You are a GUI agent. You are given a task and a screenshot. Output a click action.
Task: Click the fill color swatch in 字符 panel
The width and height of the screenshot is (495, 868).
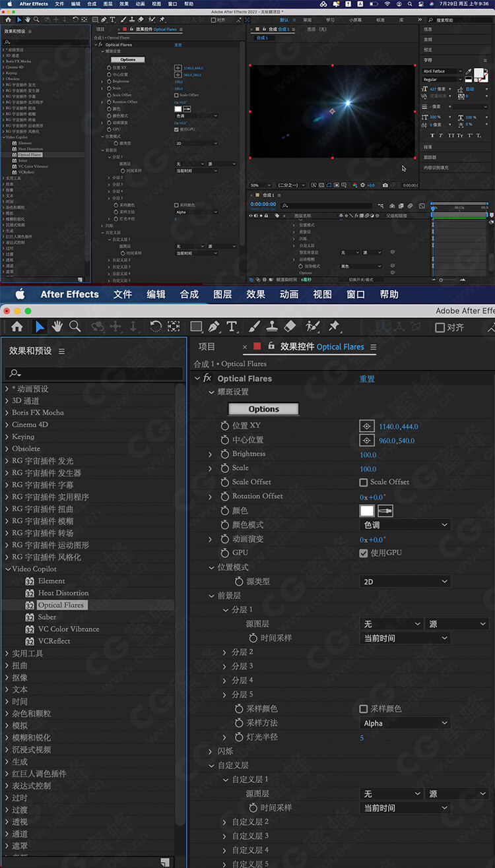coord(478,74)
